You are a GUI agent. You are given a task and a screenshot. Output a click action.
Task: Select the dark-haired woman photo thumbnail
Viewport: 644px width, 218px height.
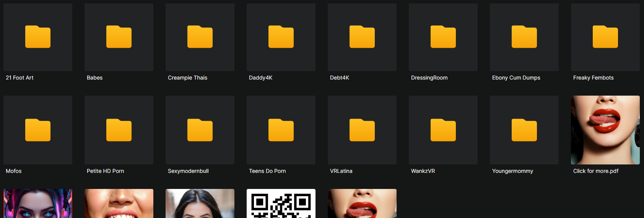200,203
